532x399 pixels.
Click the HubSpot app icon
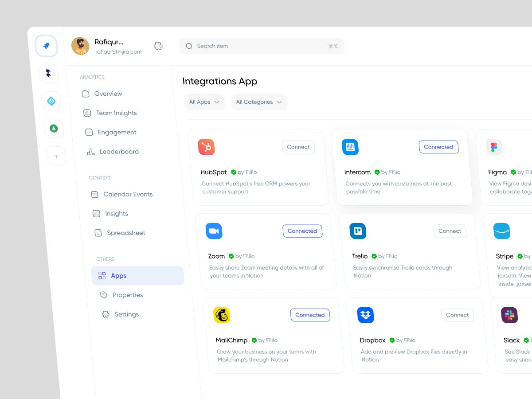[x=207, y=147]
